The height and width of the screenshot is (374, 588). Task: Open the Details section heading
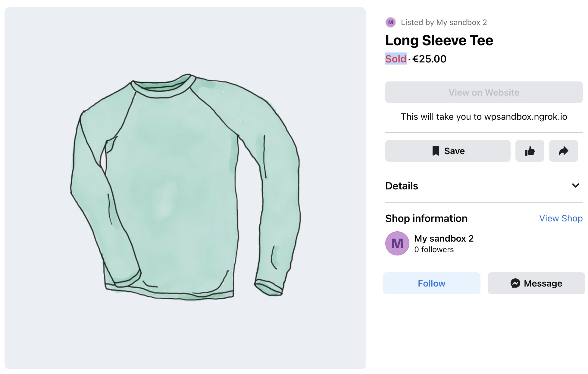click(x=402, y=186)
